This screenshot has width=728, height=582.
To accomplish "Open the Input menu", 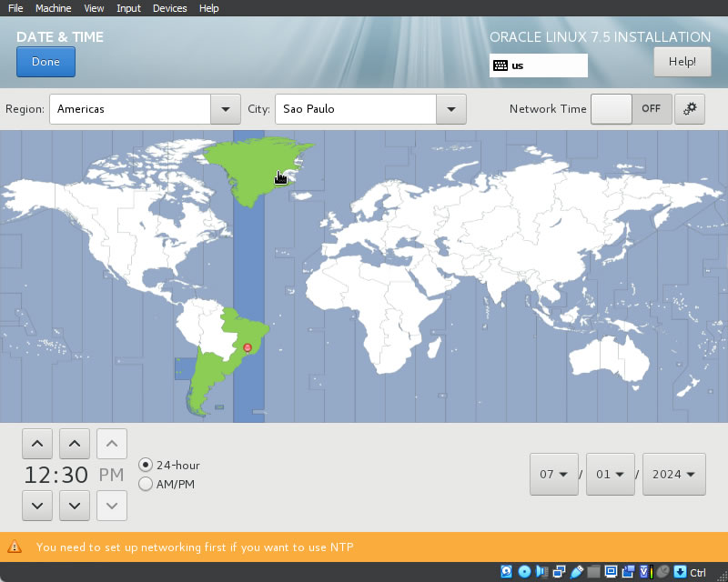I will (x=128, y=8).
